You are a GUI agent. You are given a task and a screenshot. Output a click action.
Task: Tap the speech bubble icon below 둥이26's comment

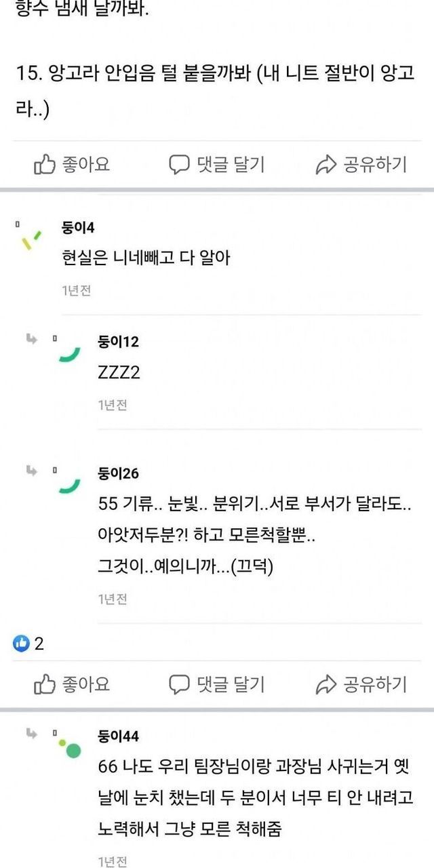coord(179,684)
